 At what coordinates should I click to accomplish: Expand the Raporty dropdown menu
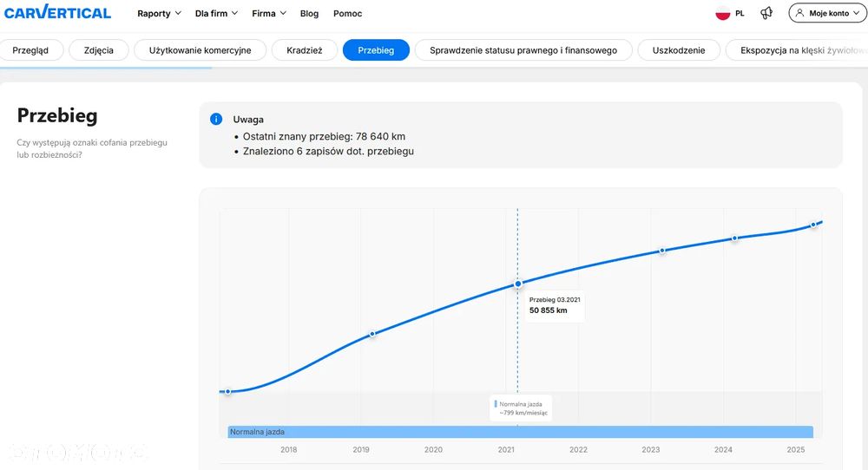click(x=159, y=14)
